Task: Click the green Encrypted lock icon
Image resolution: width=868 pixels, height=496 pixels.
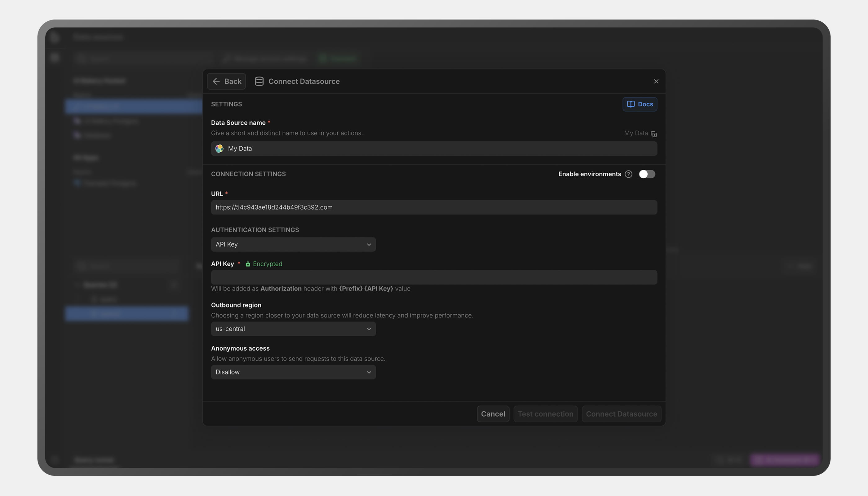Action: click(248, 264)
